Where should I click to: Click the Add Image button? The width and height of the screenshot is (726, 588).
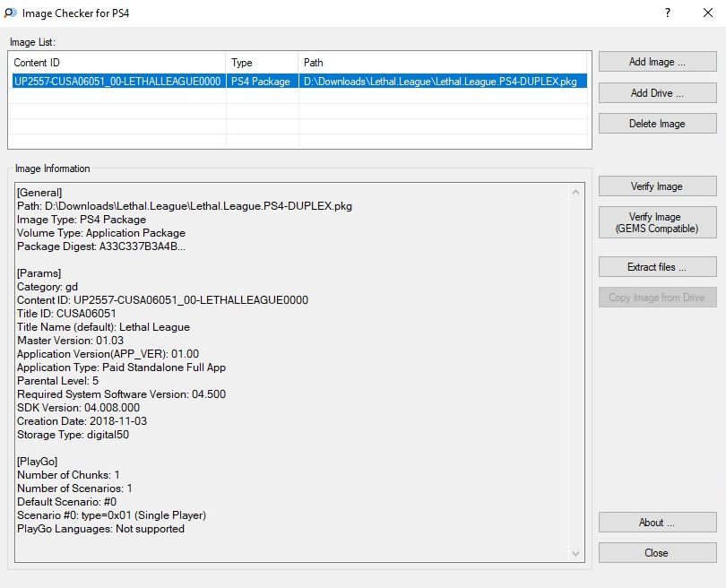click(658, 62)
